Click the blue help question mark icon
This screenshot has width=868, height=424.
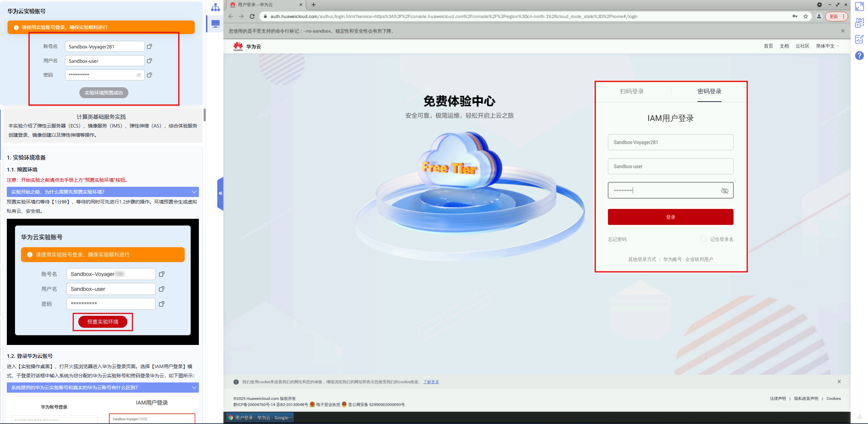tap(859, 56)
